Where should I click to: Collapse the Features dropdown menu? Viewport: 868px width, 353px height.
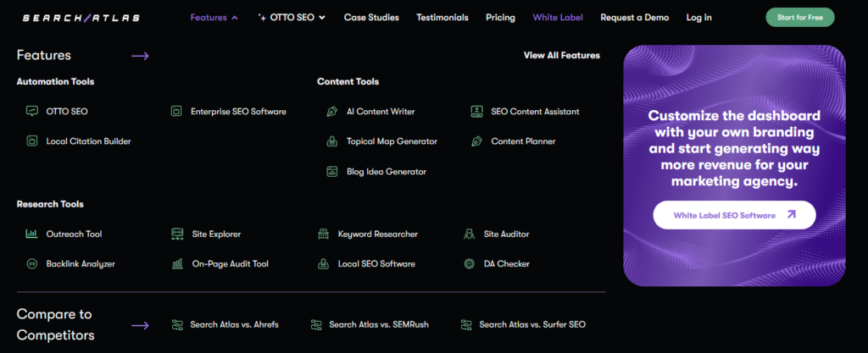tap(214, 17)
